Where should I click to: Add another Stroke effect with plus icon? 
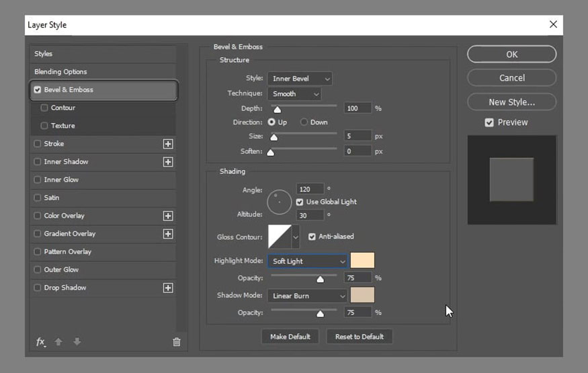pyautogui.click(x=168, y=144)
